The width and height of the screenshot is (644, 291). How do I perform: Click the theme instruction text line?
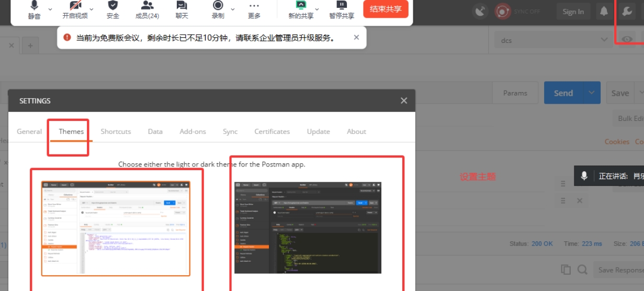[x=211, y=164]
